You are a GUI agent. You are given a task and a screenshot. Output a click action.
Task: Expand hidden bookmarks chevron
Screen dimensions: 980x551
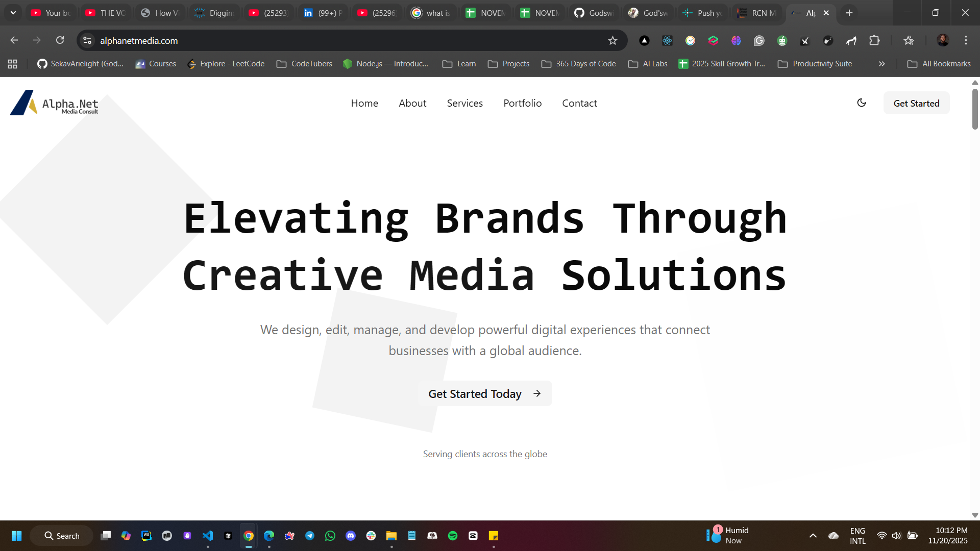point(881,64)
